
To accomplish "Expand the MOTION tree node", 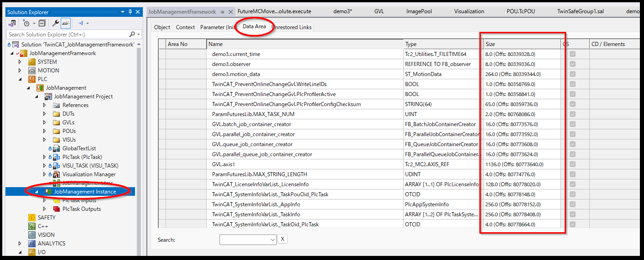I will tap(20, 71).
